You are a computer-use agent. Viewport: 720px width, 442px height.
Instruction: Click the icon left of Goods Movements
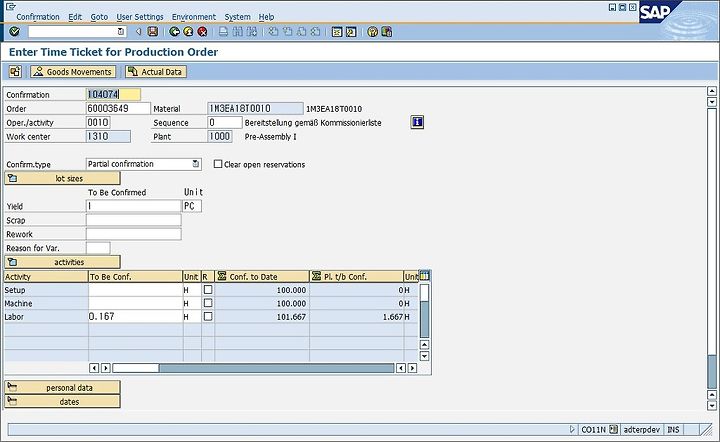tap(15, 72)
